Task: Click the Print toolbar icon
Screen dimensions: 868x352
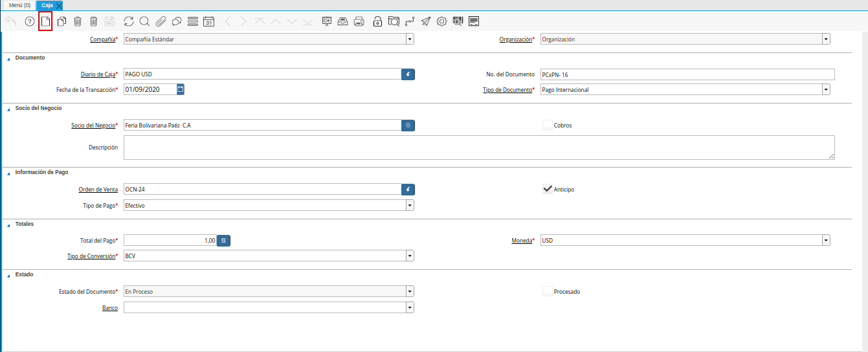Action: point(359,21)
